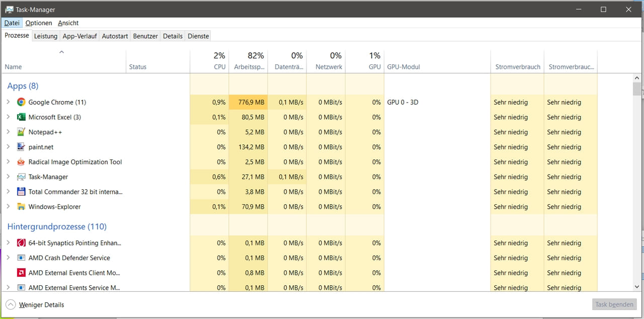This screenshot has height=319, width=644.
Task: Expand the Microsoft Excel process entry
Action: click(x=9, y=117)
